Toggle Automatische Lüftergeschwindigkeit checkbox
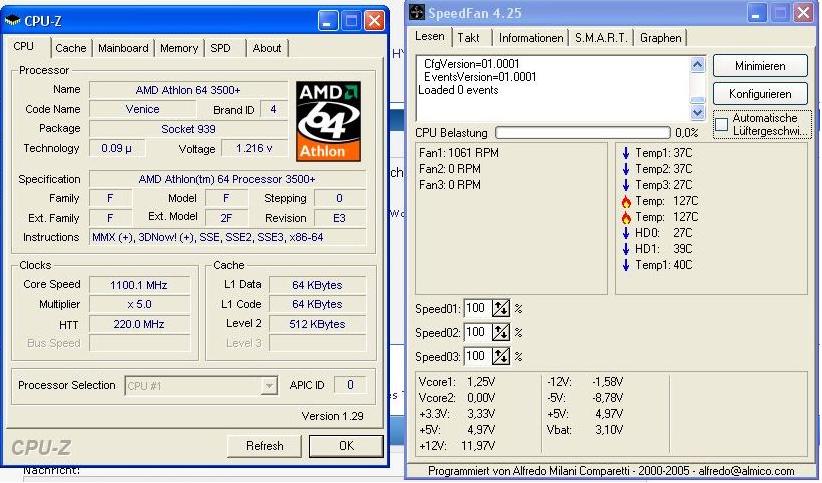This screenshot has height=483, width=822. pyautogui.click(x=722, y=124)
